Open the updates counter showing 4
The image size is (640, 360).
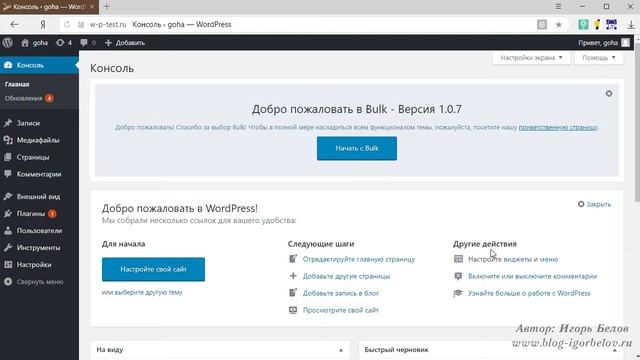64,42
